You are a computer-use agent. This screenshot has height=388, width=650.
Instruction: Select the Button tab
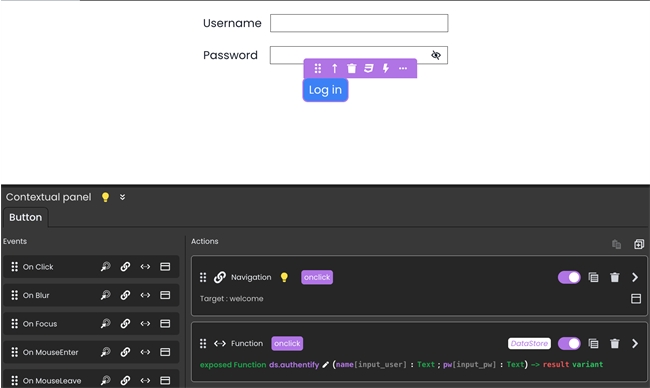tap(25, 218)
